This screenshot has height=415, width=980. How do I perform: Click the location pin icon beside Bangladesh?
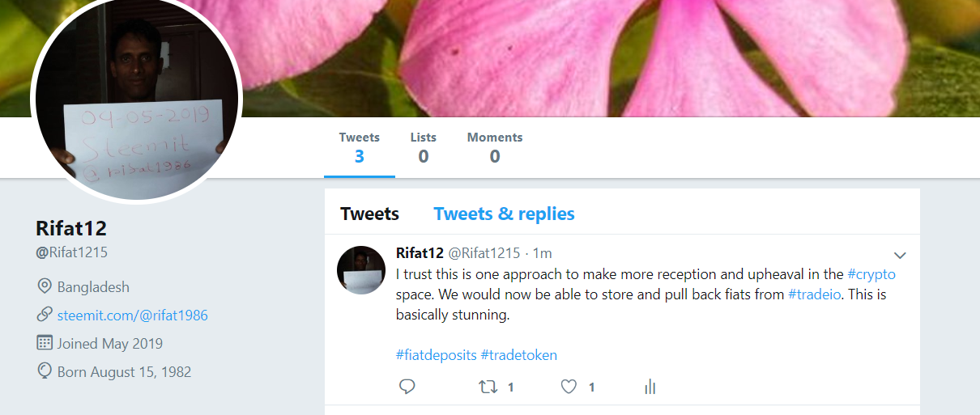coord(45,286)
